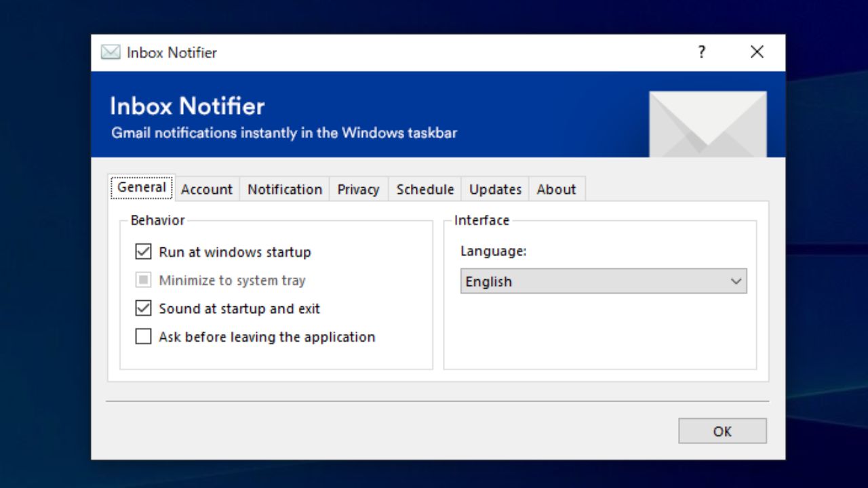
Task: Click the Language: label
Action: click(494, 251)
